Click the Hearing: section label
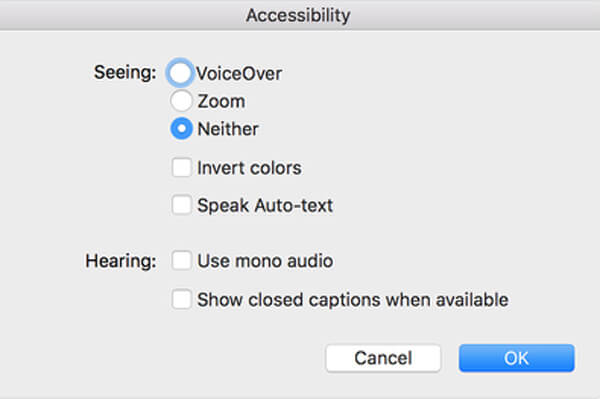The image size is (600, 399). tap(121, 261)
